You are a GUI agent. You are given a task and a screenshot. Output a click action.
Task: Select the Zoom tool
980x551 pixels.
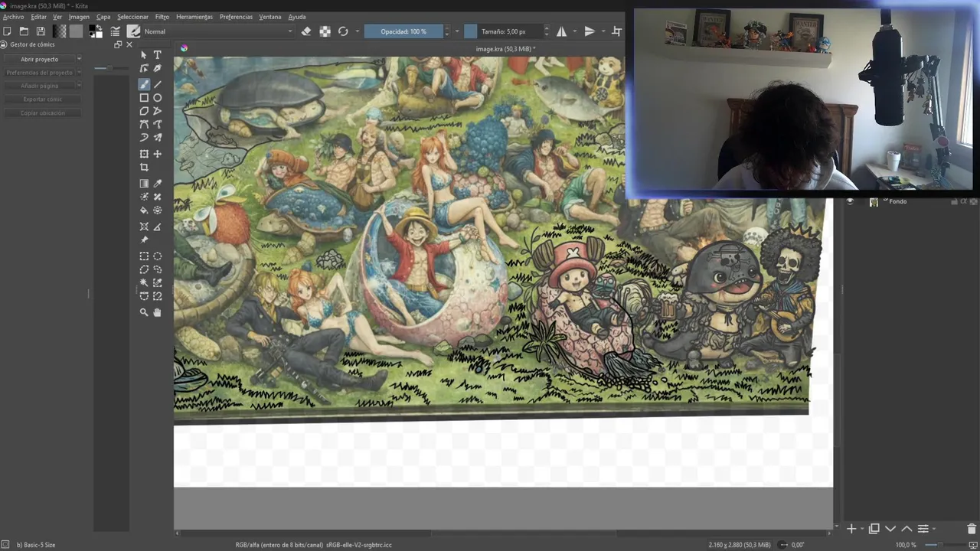coord(144,312)
